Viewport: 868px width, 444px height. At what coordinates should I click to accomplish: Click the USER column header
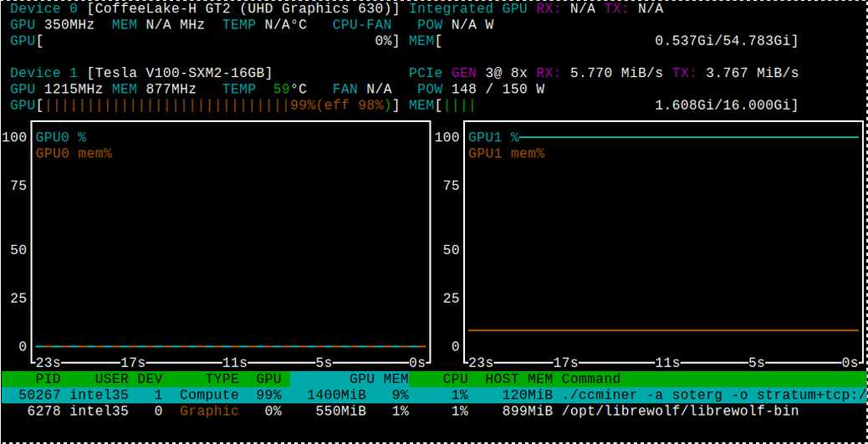click(111, 380)
